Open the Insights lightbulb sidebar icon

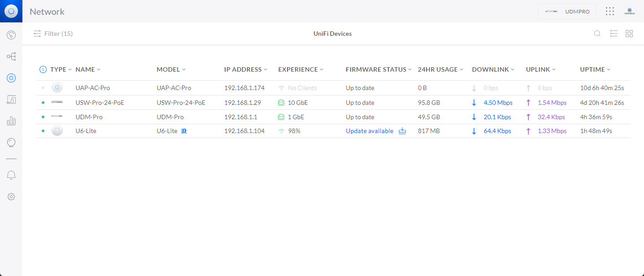tap(11, 142)
